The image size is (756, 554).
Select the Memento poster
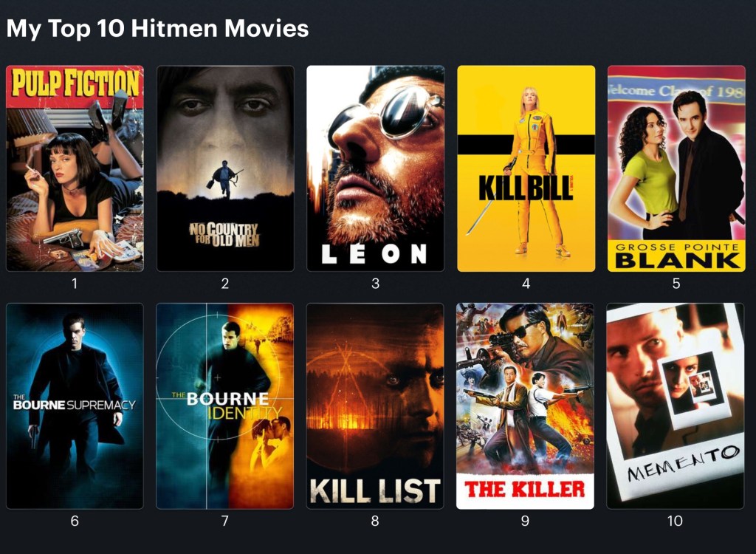click(x=675, y=406)
